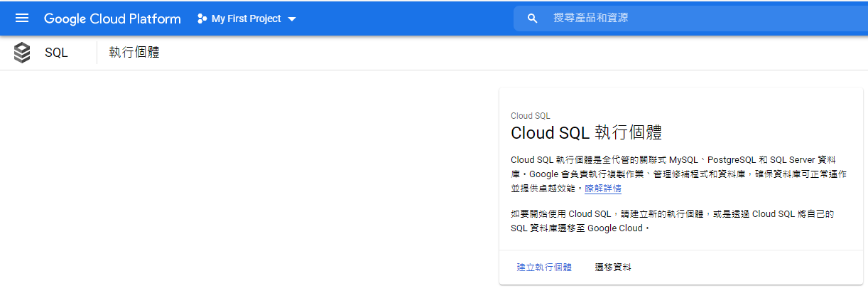Click the search magnifier icon
Image resolution: width=868 pixels, height=291 pixels.
(x=533, y=18)
